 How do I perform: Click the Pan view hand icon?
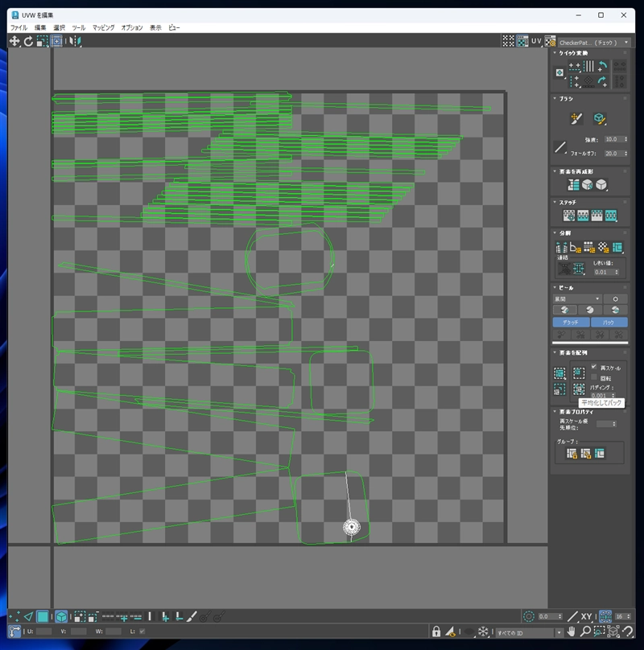pyautogui.click(x=571, y=631)
